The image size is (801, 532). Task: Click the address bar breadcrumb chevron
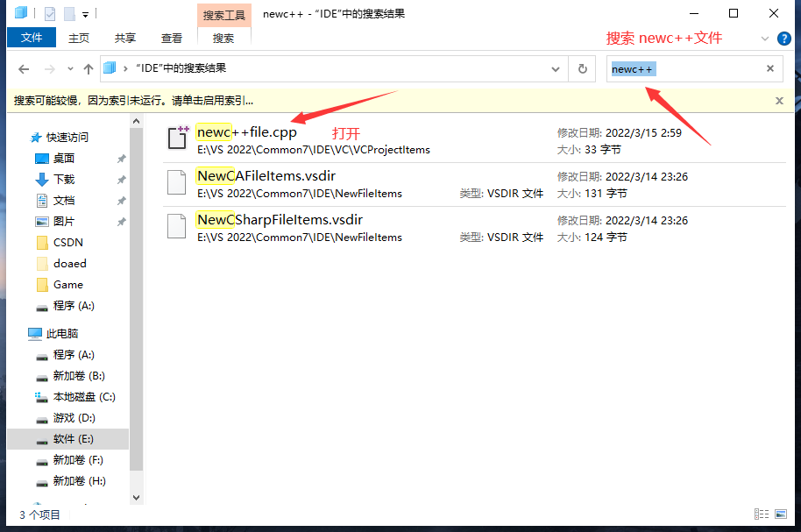pyautogui.click(x=125, y=68)
